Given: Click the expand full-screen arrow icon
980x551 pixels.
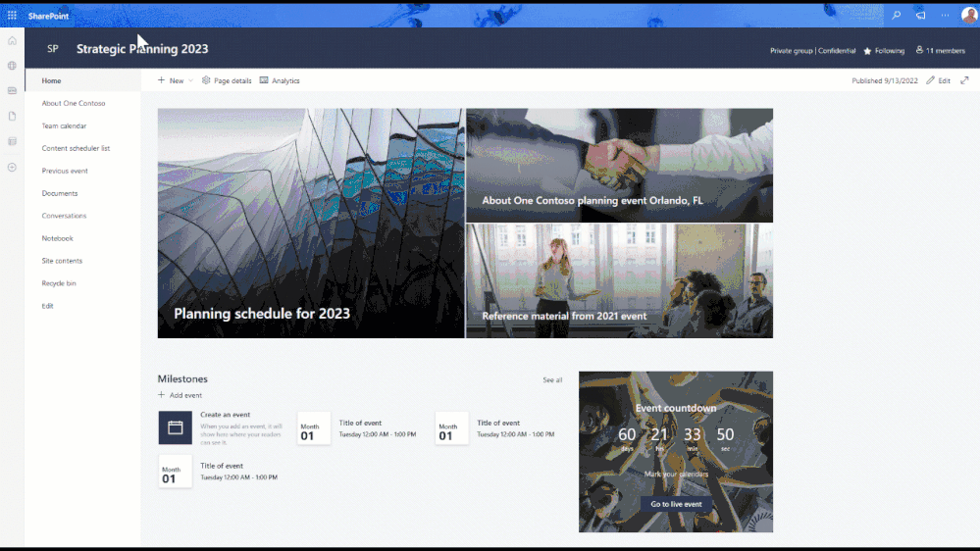Looking at the screenshot, I should click(x=964, y=80).
